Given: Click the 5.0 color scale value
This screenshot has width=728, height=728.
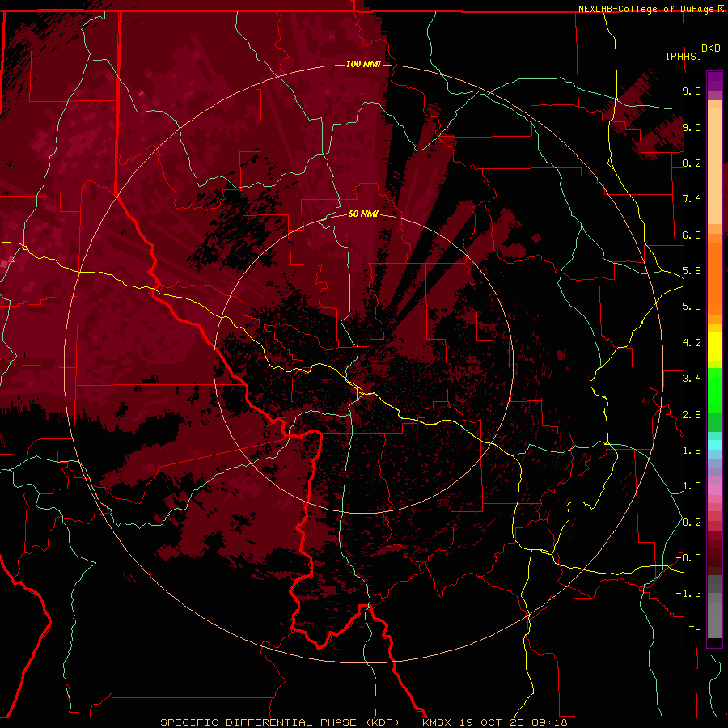Looking at the screenshot, I should point(692,307).
